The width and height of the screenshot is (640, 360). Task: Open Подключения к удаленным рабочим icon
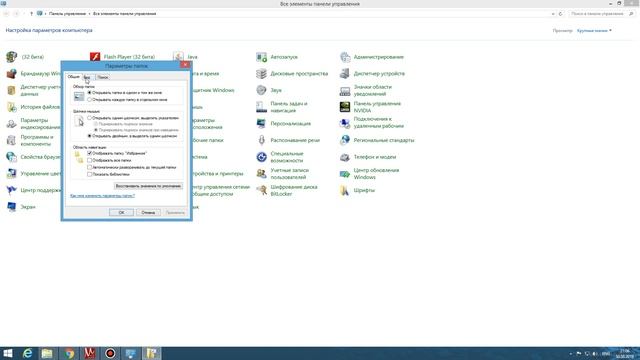(345, 123)
